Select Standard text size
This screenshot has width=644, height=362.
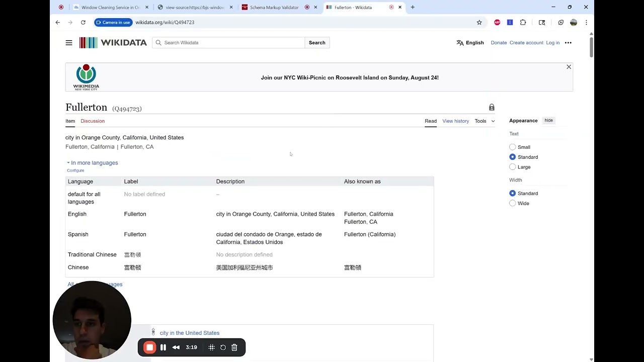tap(512, 157)
